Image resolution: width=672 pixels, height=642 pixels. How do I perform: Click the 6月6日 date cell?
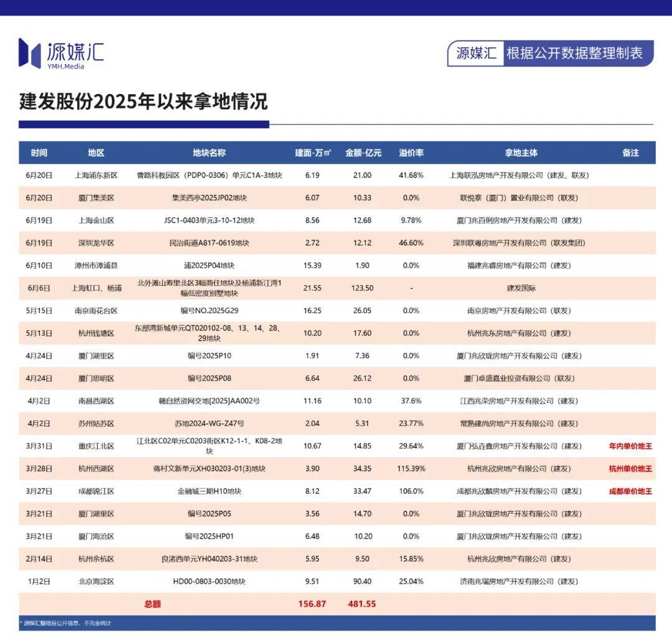39,288
